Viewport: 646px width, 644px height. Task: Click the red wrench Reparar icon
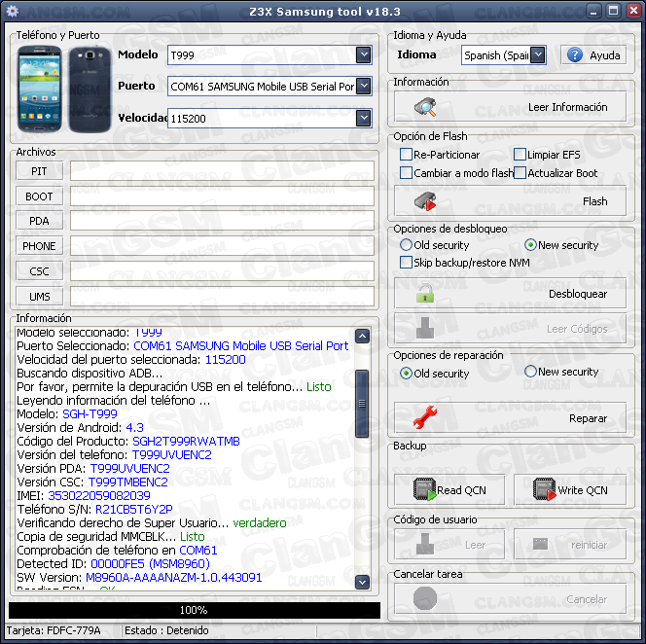tap(425, 417)
